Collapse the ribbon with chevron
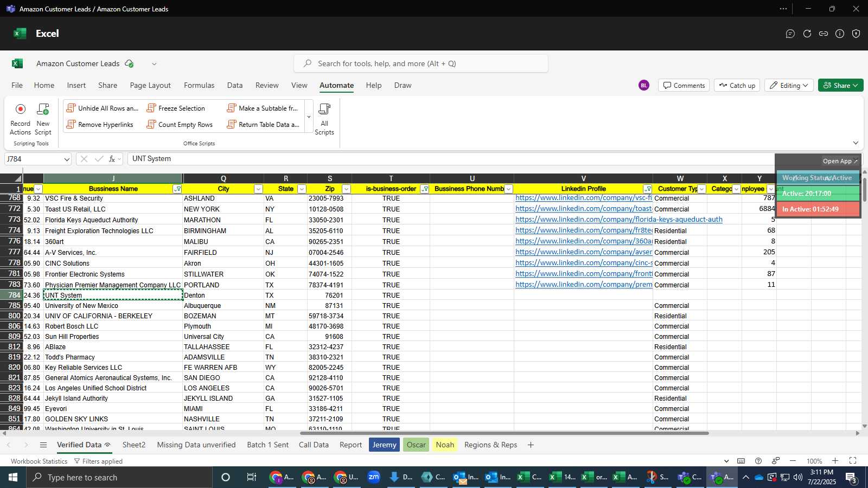Image resolution: width=868 pixels, height=488 pixels. [856, 143]
